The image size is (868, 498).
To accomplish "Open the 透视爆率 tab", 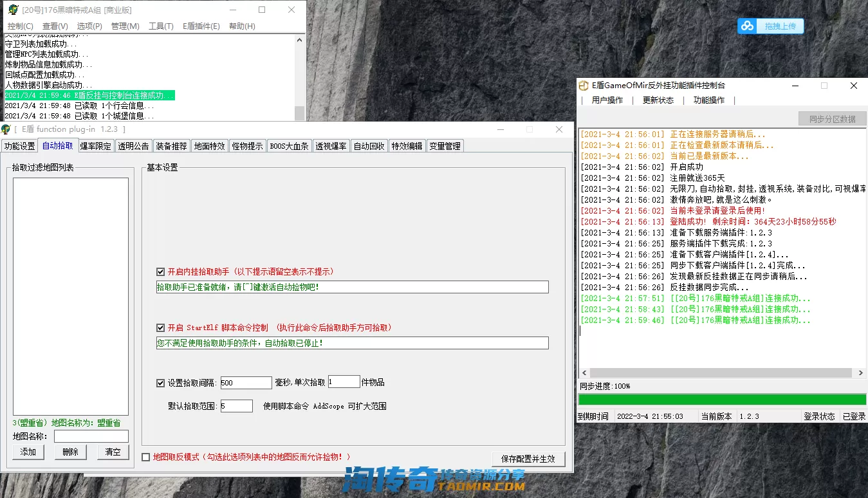I will pyautogui.click(x=331, y=146).
